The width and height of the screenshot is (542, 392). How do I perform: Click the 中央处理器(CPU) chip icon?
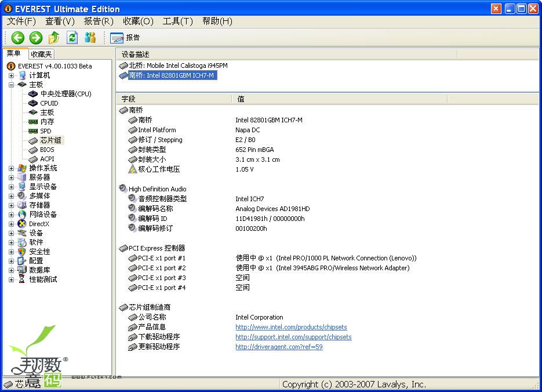click(33, 94)
